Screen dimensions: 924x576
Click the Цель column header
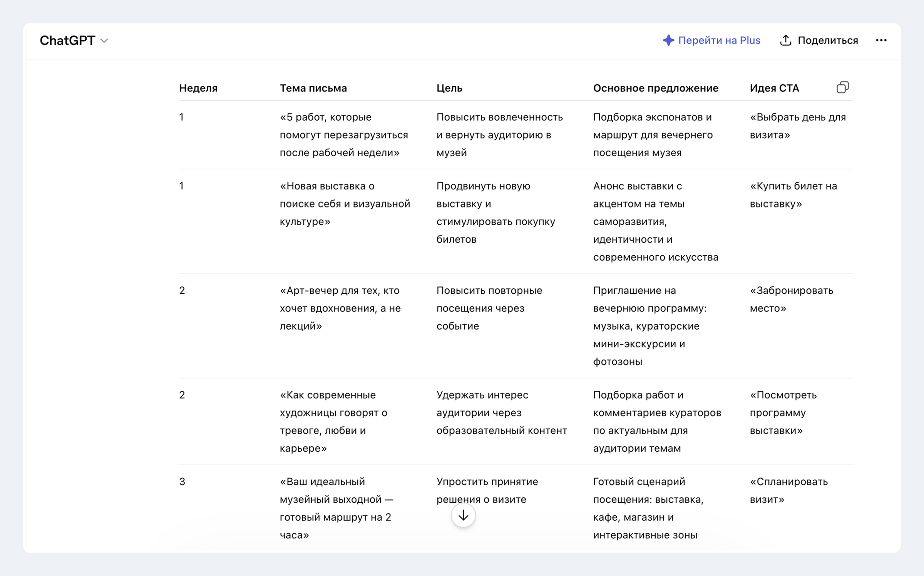click(449, 88)
